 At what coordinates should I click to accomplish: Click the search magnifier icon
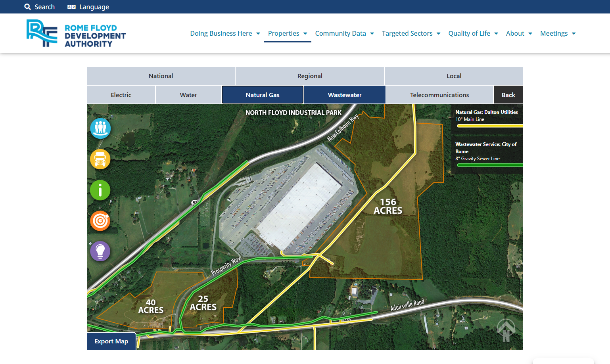point(27,7)
